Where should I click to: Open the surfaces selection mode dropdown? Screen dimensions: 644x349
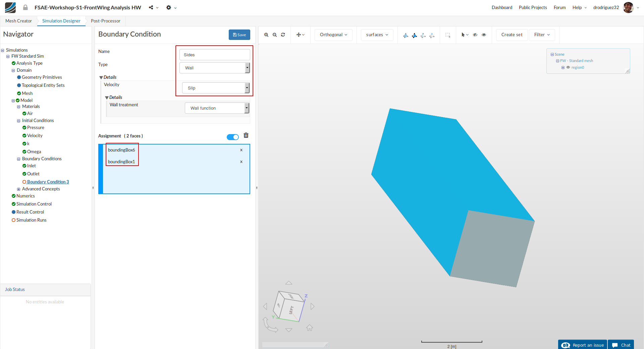(377, 35)
